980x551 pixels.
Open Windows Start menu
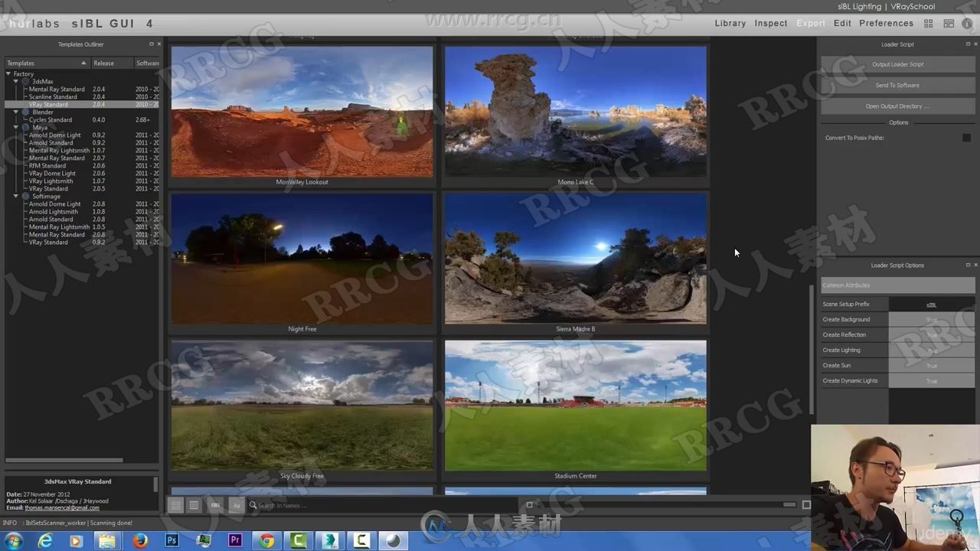(14, 540)
